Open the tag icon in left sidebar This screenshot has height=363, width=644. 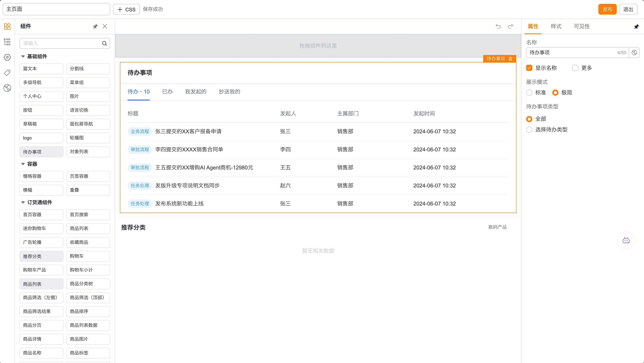point(7,73)
